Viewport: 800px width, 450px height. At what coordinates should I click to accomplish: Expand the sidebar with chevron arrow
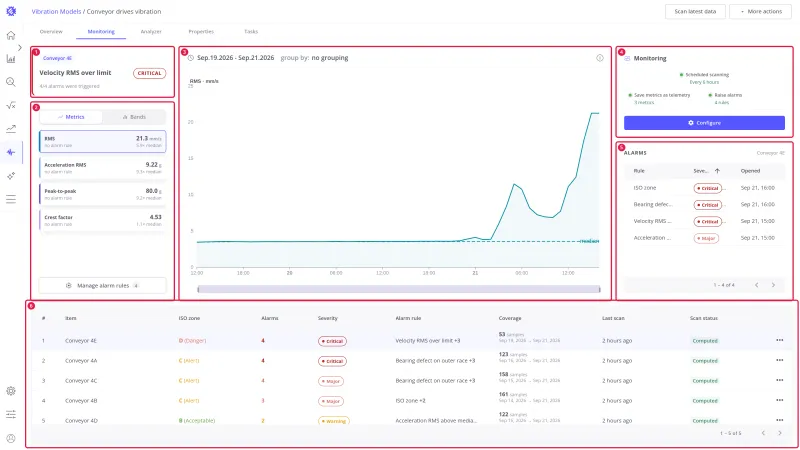pos(20,47)
